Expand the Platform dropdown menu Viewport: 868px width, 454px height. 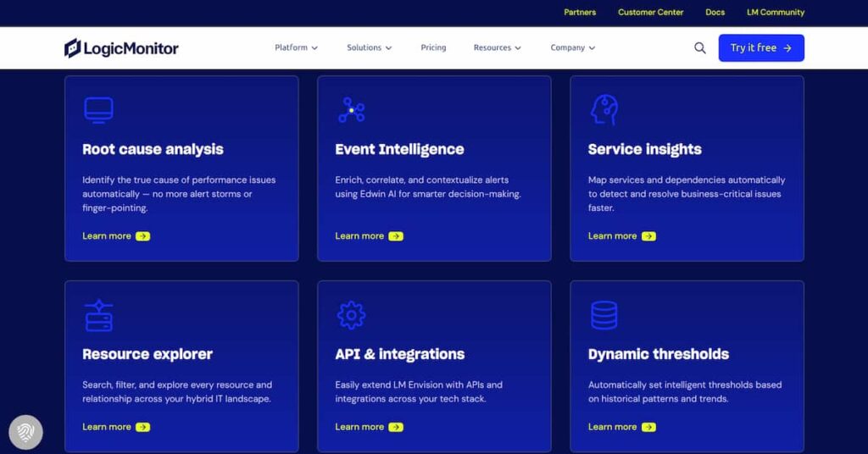pyautogui.click(x=296, y=47)
